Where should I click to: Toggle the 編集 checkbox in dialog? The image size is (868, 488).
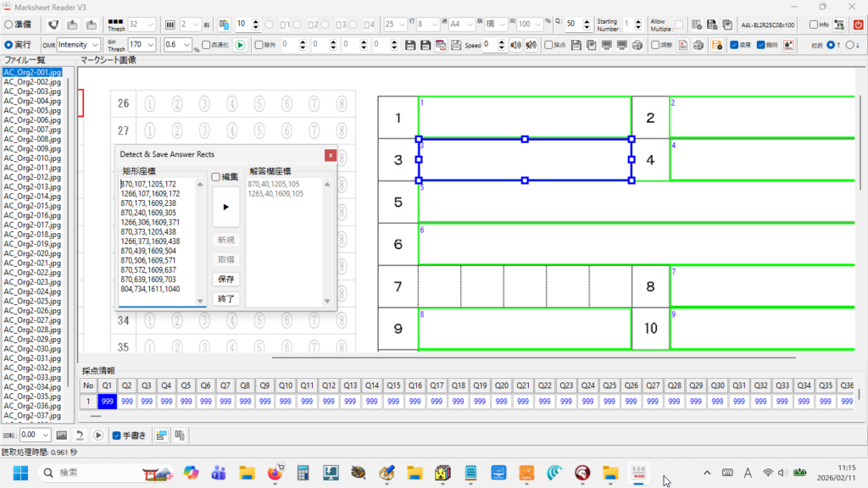coord(216,176)
